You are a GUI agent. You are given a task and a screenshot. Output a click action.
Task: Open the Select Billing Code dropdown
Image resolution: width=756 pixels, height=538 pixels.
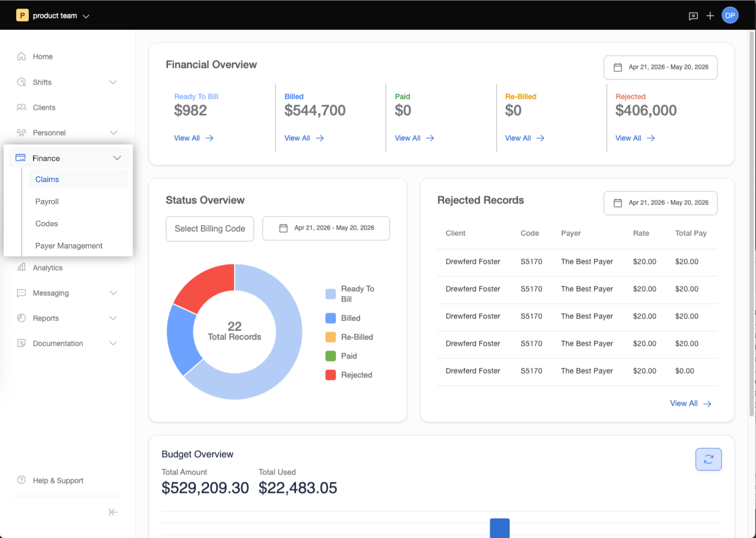click(210, 229)
